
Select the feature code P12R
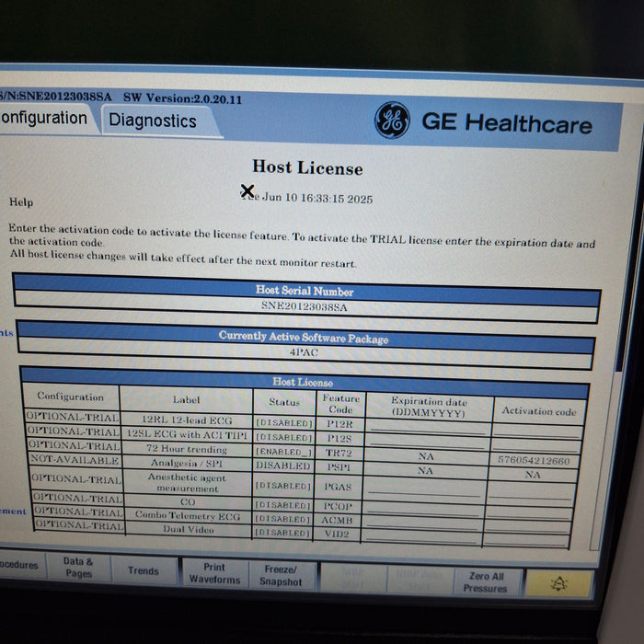(339, 424)
